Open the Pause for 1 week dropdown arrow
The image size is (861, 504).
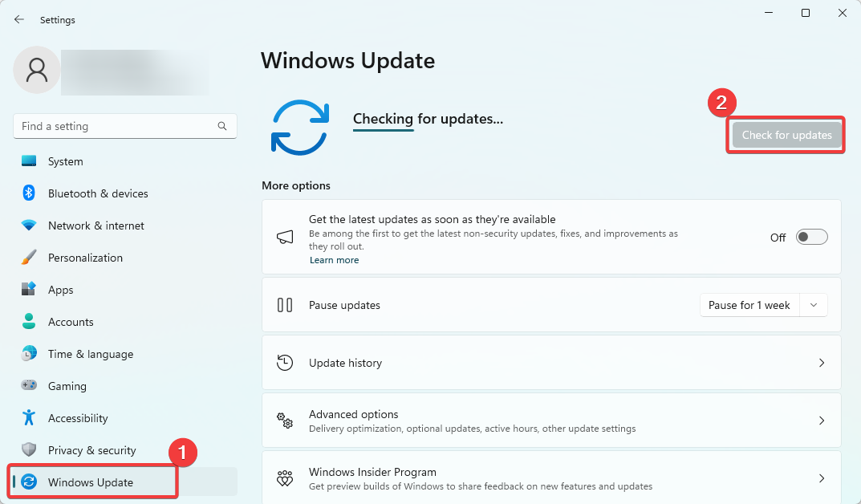pyautogui.click(x=814, y=305)
